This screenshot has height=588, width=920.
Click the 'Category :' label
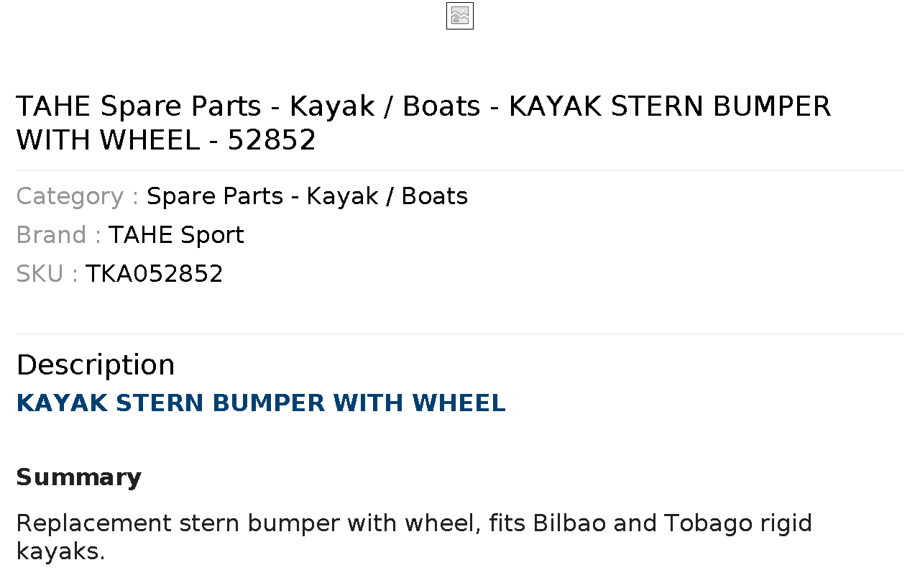click(x=78, y=196)
